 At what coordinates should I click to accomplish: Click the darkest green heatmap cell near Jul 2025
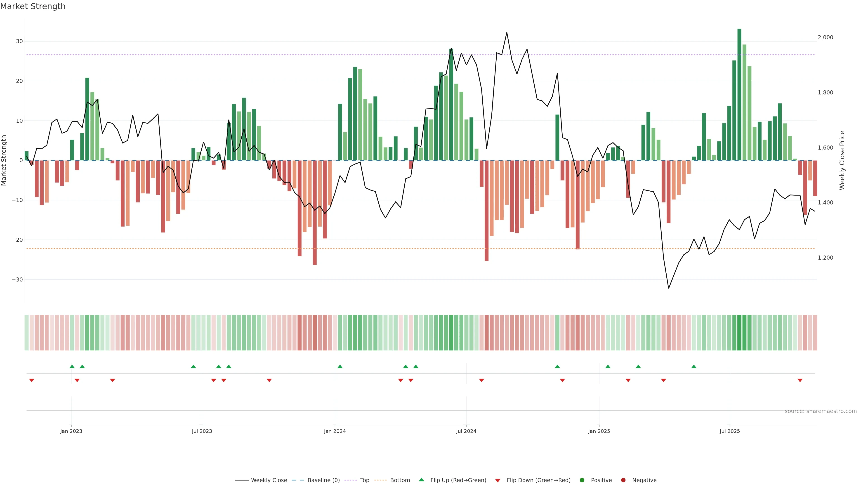point(739,332)
